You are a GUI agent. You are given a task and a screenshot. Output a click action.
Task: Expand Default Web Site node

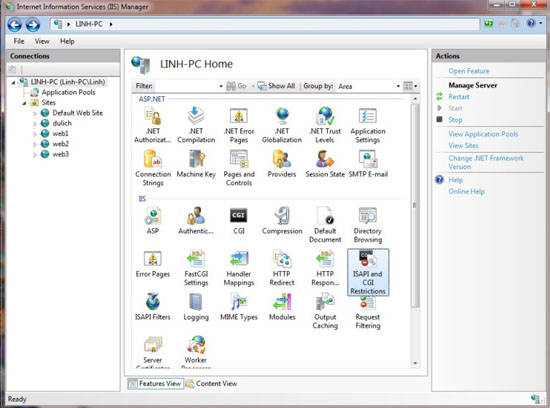[35, 113]
